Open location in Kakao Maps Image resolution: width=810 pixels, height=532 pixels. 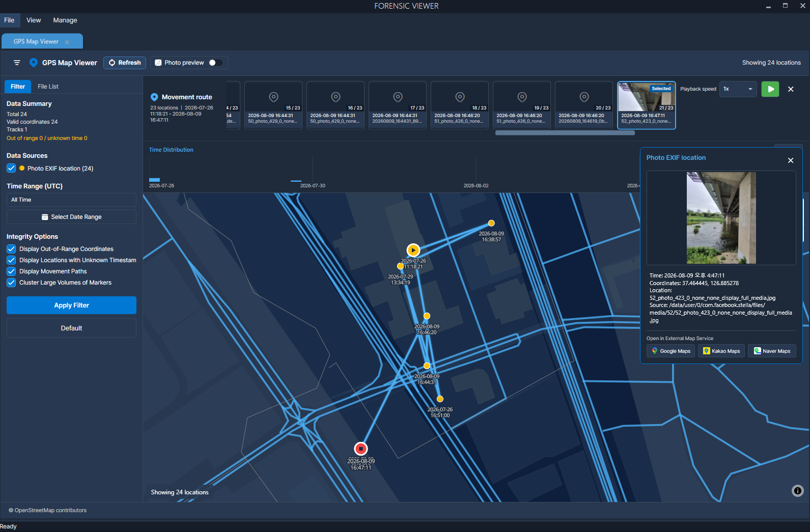coord(721,351)
